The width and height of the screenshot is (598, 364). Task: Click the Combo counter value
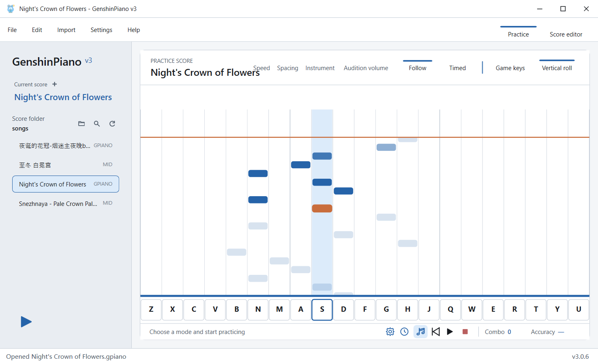coord(509,332)
